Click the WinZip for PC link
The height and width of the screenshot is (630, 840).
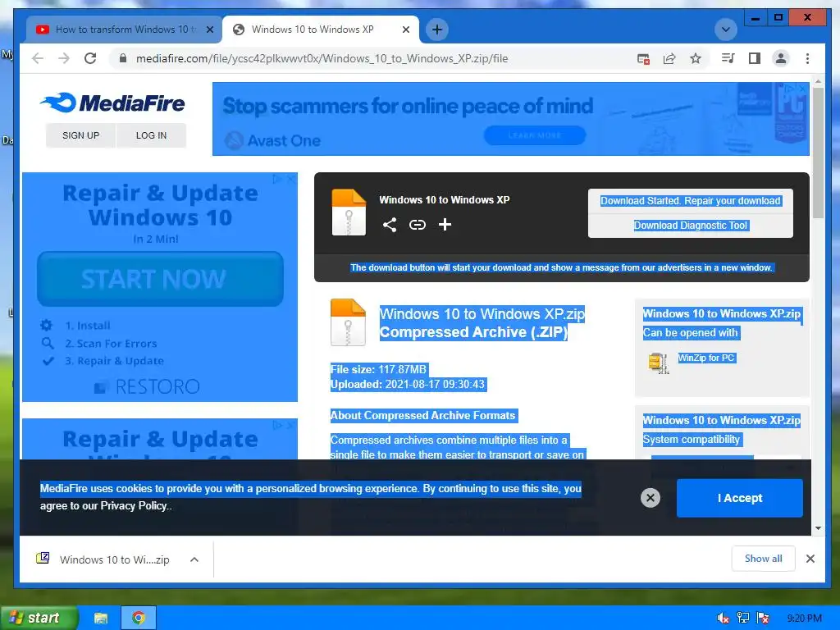[x=706, y=358]
